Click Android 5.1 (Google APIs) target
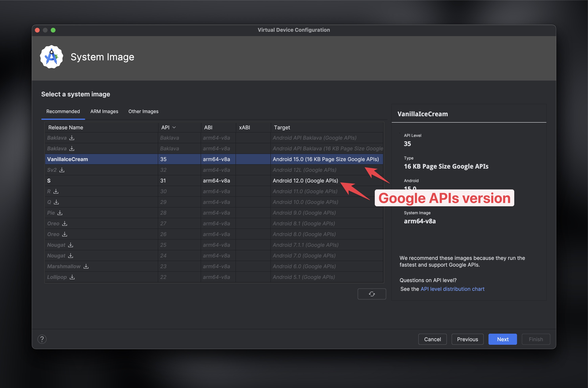Viewport: 588px width, 388px height. [x=304, y=277]
